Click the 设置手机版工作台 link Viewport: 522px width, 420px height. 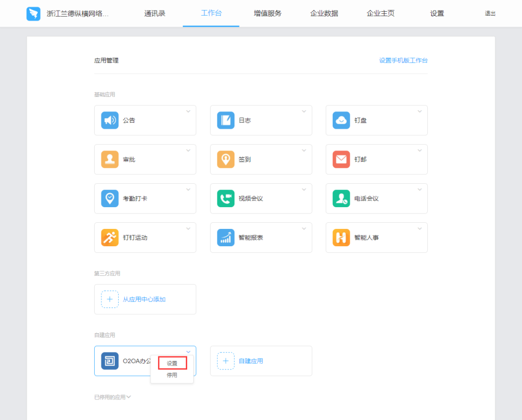(403, 60)
